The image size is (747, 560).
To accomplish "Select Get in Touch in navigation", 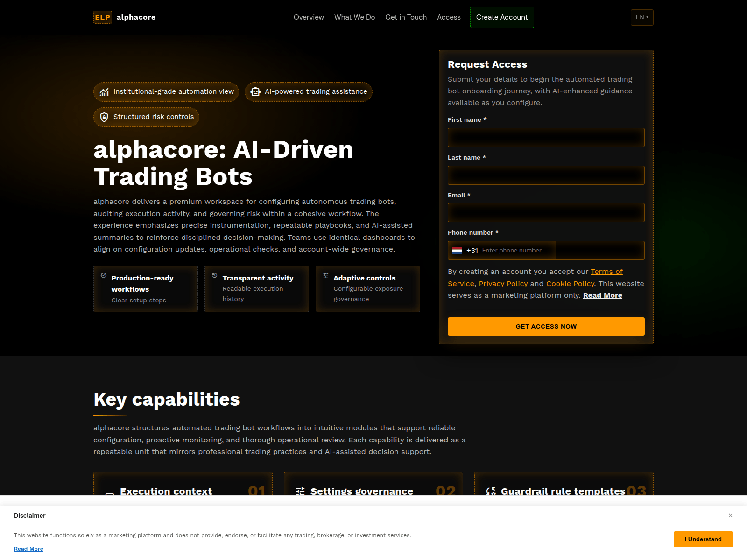I will coord(406,17).
